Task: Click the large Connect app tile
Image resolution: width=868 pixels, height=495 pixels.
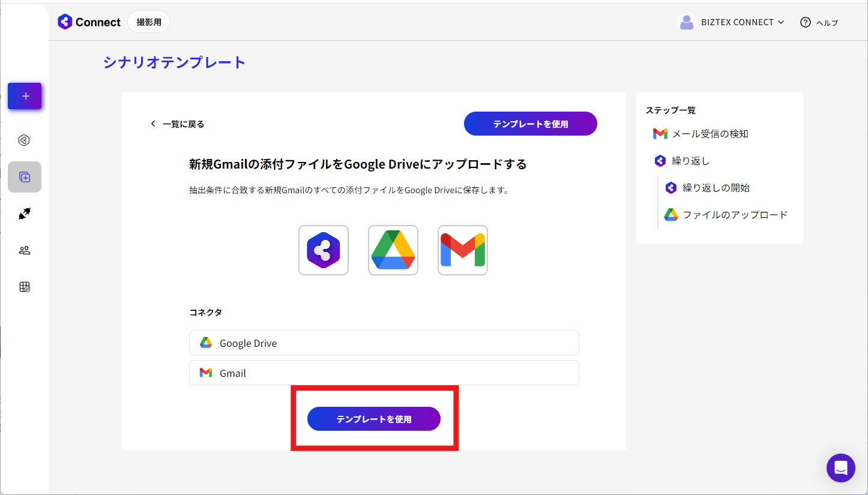Action: click(324, 250)
